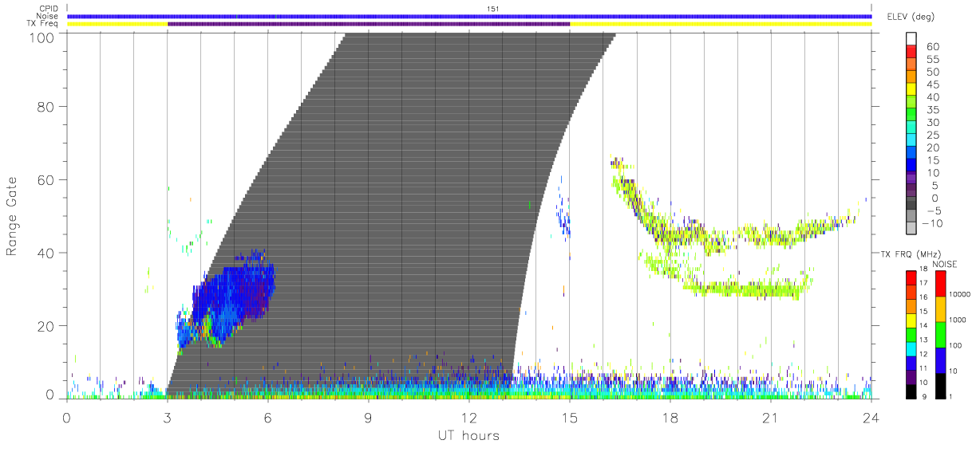
Task: Click the green 100–1000 NOISE colorbar segment
Action: click(940, 334)
